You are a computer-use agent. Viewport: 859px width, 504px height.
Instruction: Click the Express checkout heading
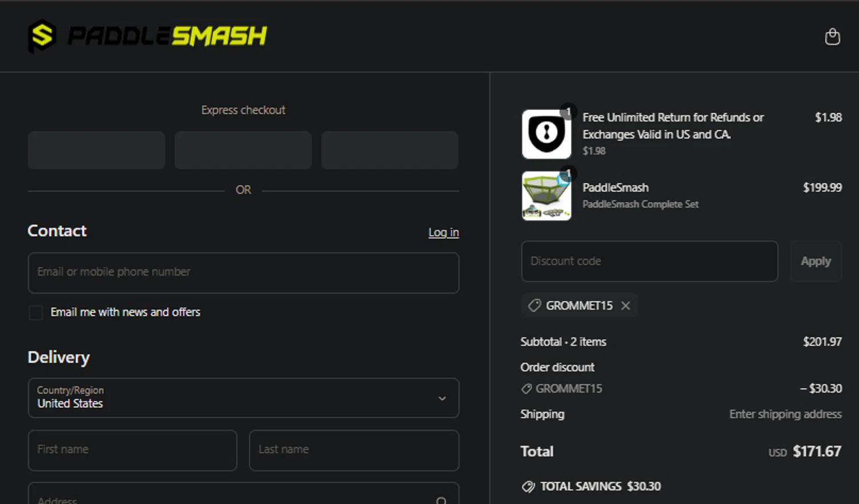click(243, 110)
